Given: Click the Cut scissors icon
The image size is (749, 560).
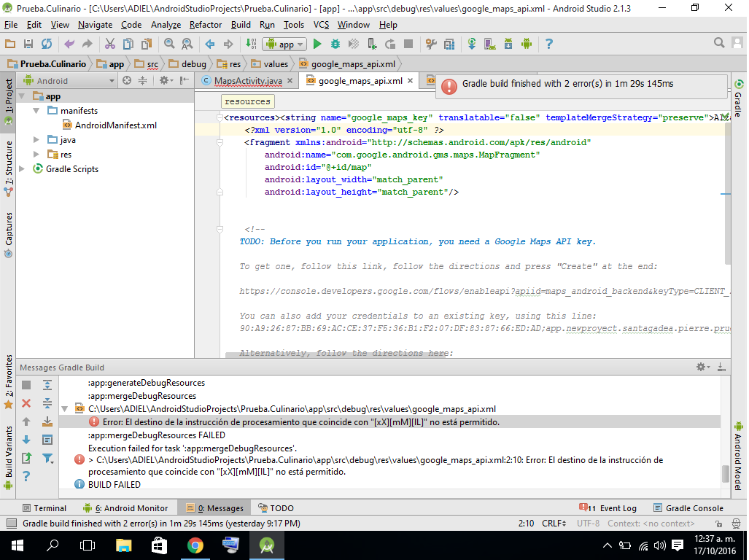Looking at the screenshot, I should click(110, 44).
